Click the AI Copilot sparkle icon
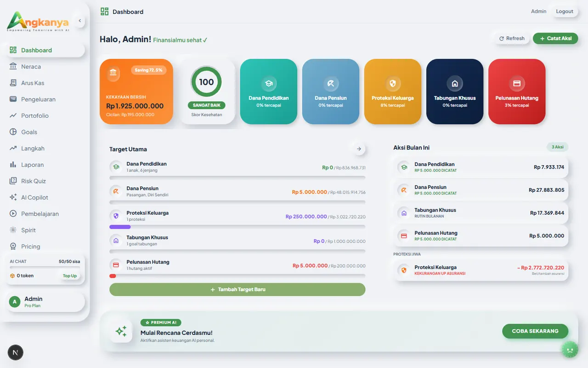Image resolution: width=588 pixels, height=368 pixels. 13,197
